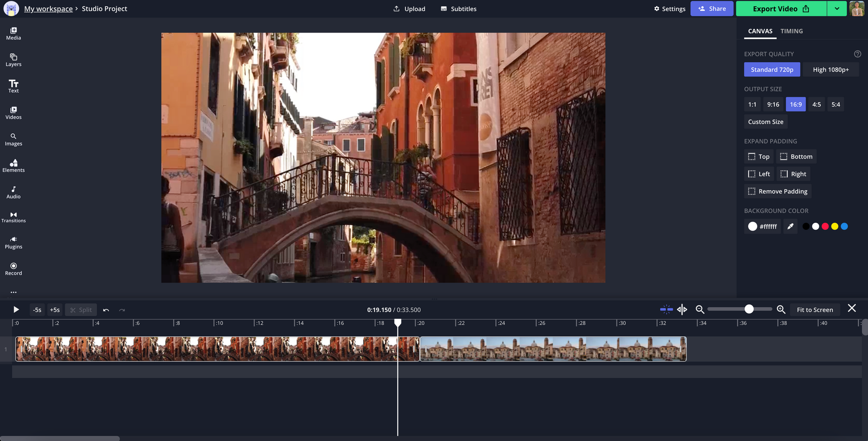Select the second video clip on timeline
This screenshot has width=868, height=441.
(x=553, y=349)
